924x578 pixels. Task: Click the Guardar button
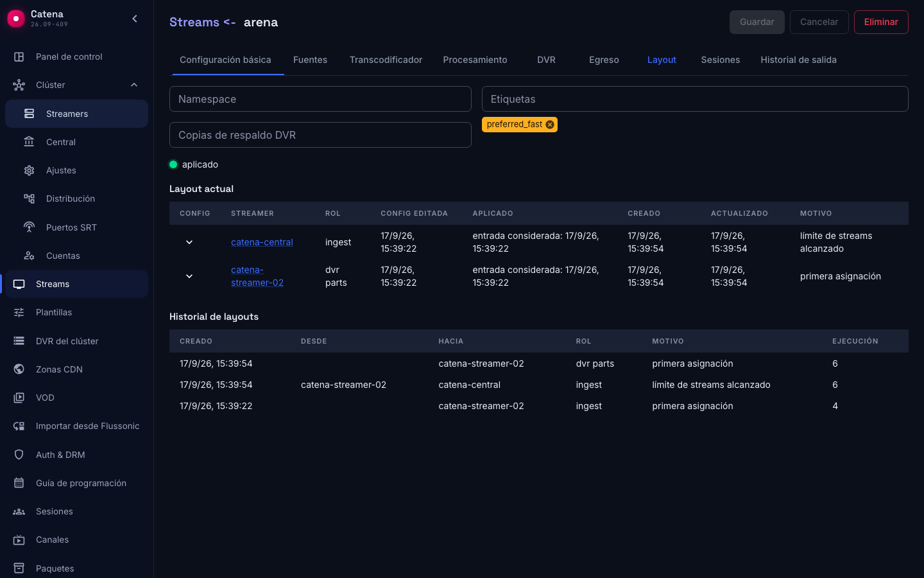pyautogui.click(x=757, y=22)
